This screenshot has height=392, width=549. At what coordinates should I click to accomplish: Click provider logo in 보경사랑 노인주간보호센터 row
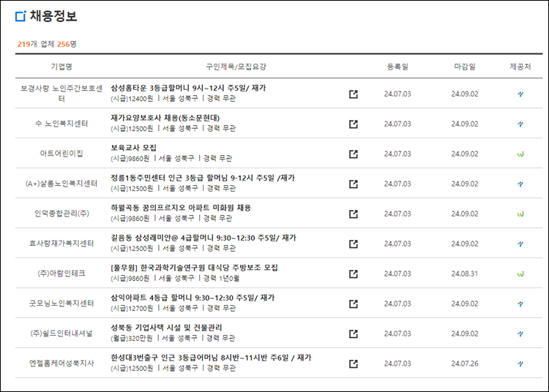(520, 94)
